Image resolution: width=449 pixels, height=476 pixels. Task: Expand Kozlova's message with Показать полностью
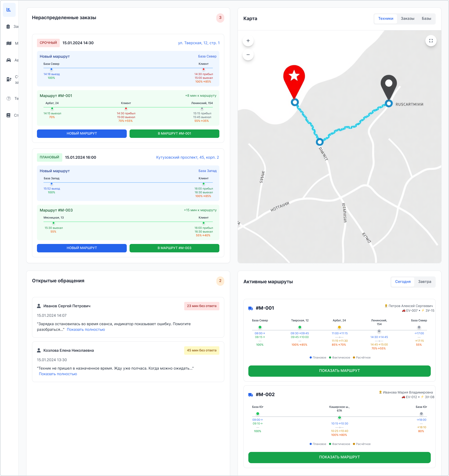[x=58, y=374]
